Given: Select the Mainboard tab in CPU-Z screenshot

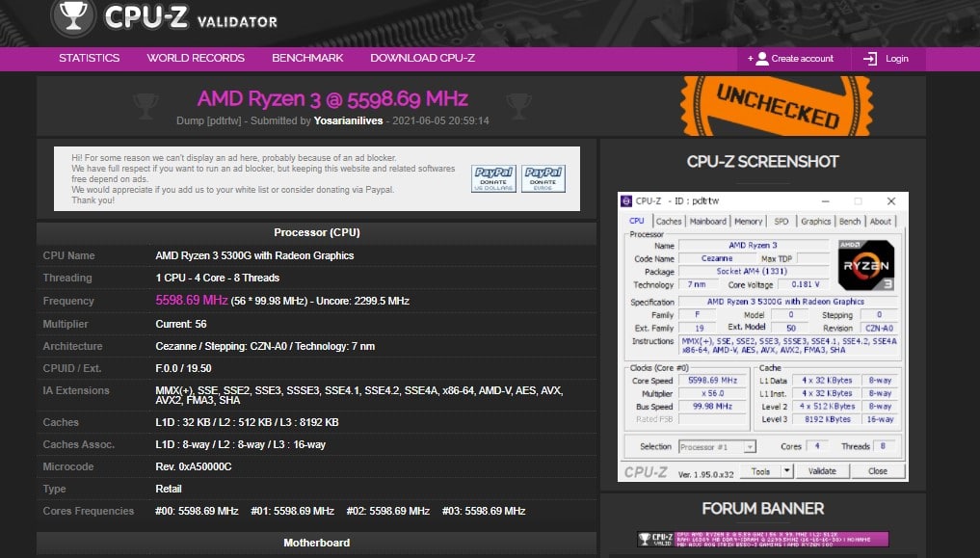Looking at the screenshot, I should (708, 222).
